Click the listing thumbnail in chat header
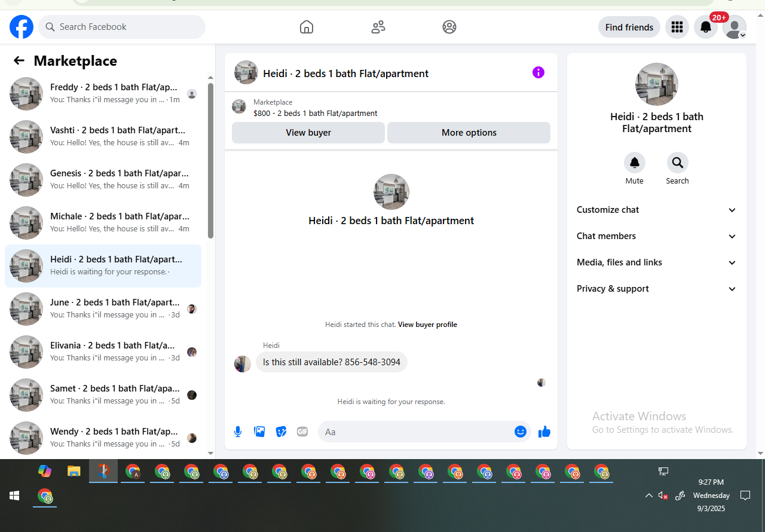The image size is (765, 532). [246, 72]
